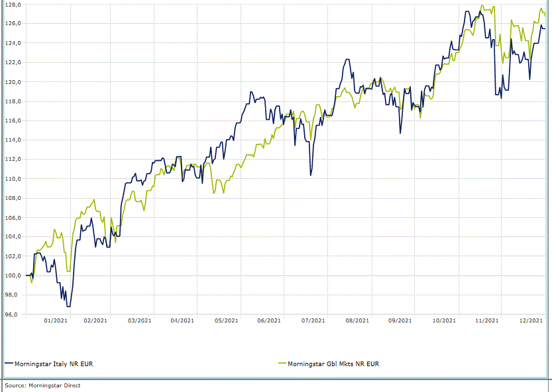This screenshot has height=392, width=552.
Task: Click the 01/2021 x-axis date label
Action: click(x=56, y=320)
